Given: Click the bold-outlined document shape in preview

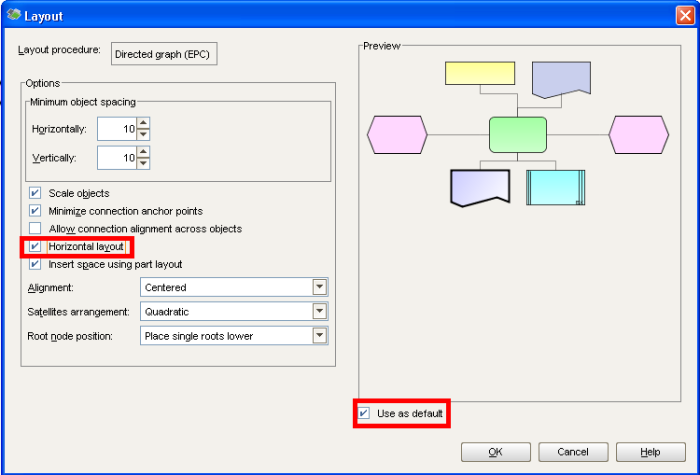Looking at the screenshot, I should point(480,188).
